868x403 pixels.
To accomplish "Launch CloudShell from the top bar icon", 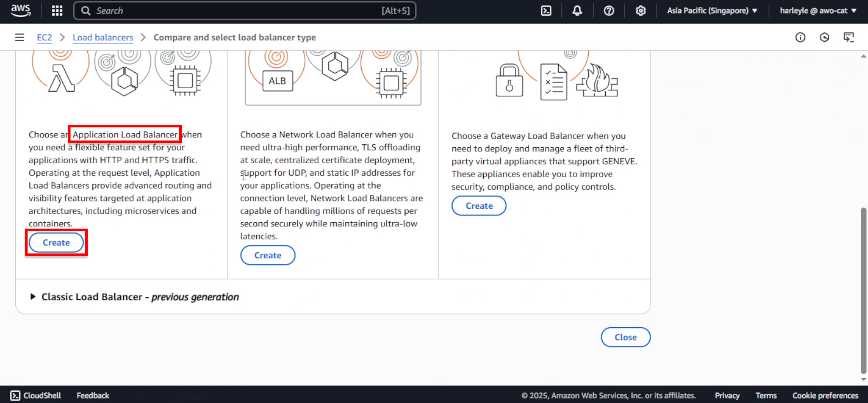I will point(546,10).
